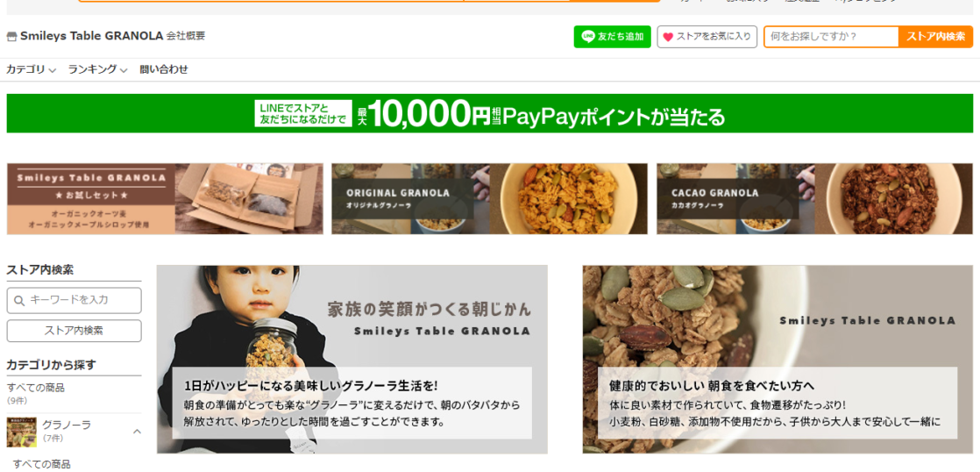Focus the キーワードを入力 field
Viewport: 980px width, 472px height.
(x=74, y=301)
